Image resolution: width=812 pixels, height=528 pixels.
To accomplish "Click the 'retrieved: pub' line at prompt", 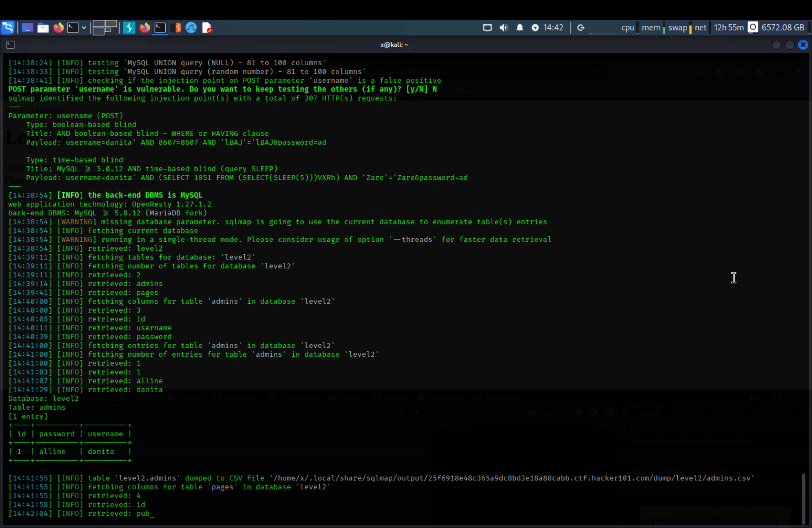I will 81,514.
